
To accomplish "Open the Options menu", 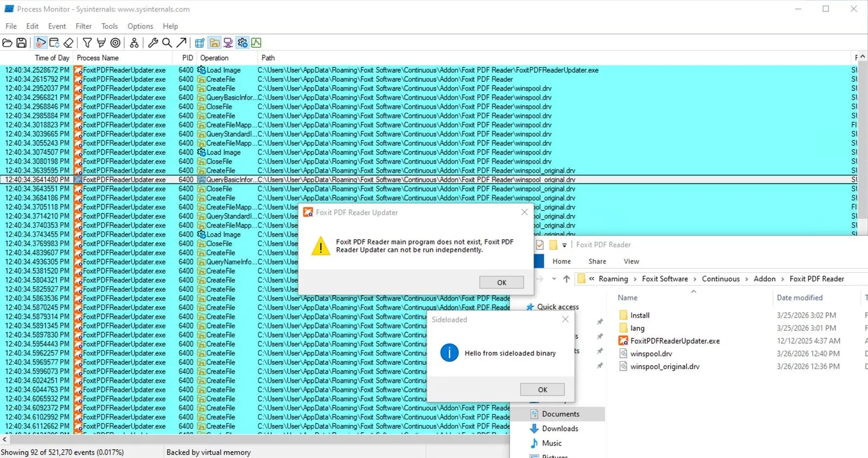I will [141, 26].
